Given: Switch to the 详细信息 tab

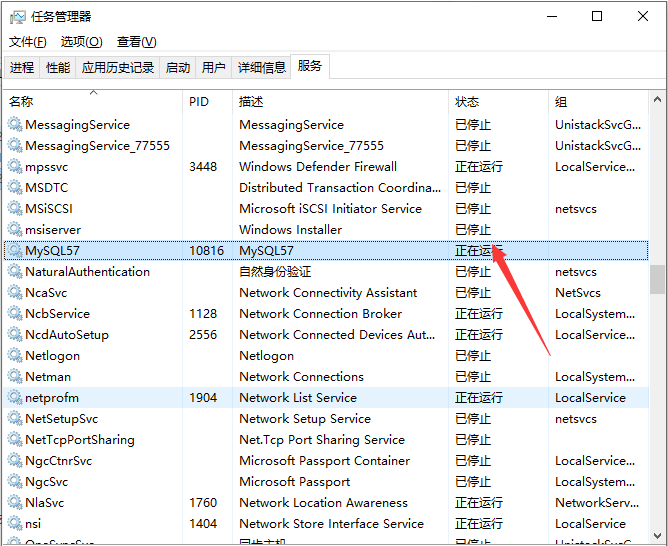Looking at the screenshot, I should point(261,68).
